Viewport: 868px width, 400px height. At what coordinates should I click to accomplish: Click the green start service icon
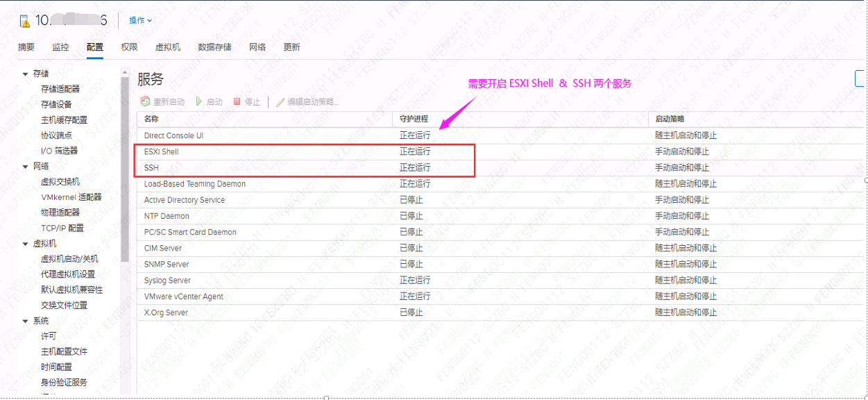point(199,101)
